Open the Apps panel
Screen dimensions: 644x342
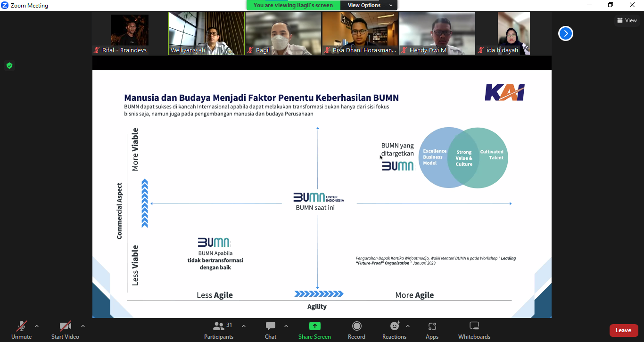tap(432, 330)
